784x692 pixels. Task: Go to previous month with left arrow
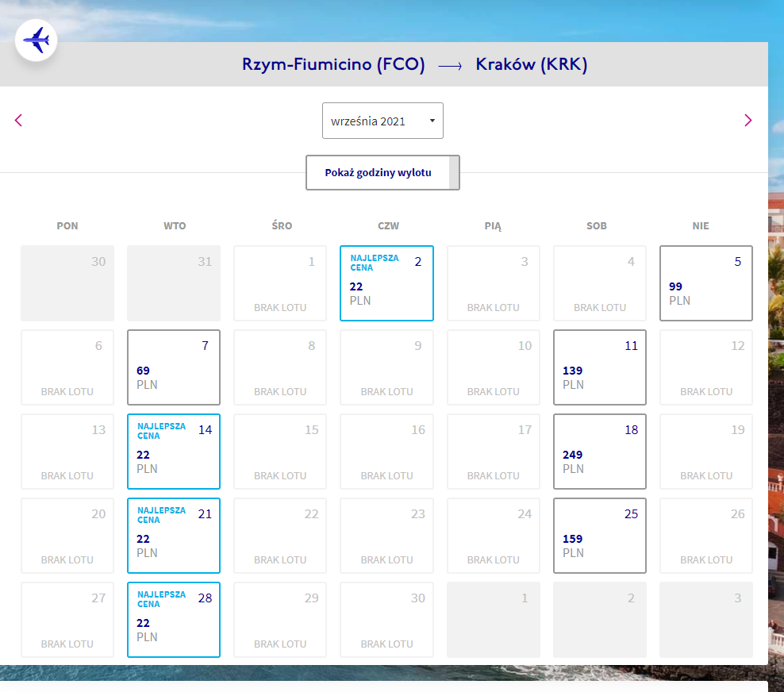[18, 121]
